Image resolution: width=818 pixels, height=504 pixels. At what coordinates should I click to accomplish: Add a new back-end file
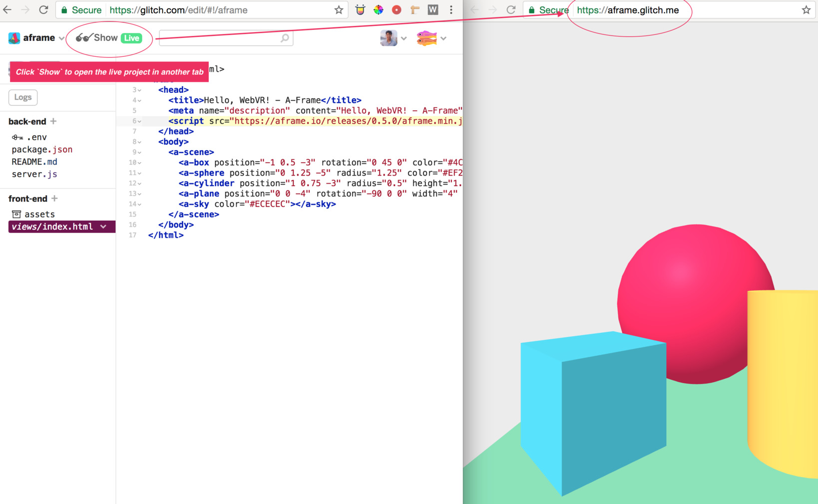pyautogui.click(x=53, y=121)
